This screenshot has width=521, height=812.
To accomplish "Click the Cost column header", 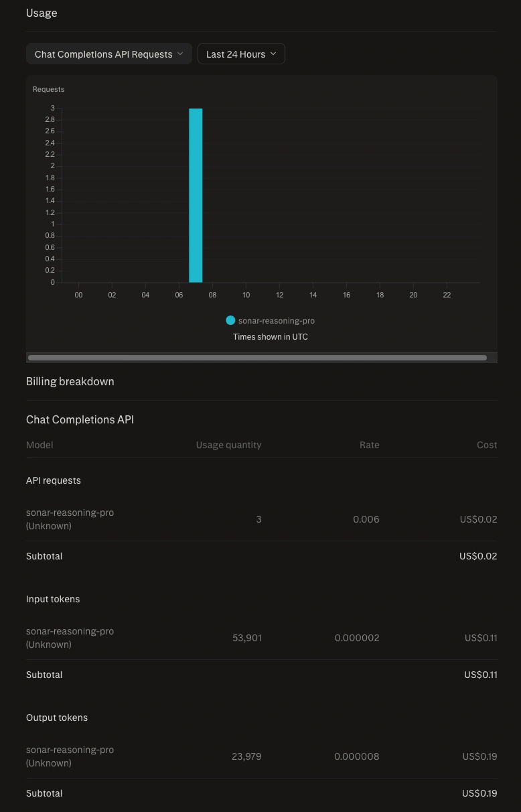I will coord(487,445).
